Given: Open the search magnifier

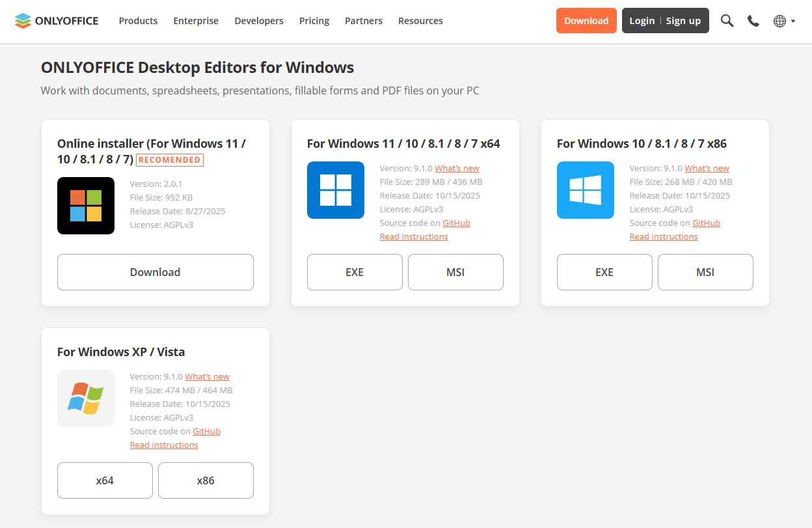Looking at the screenshot, I should [727, 20].
